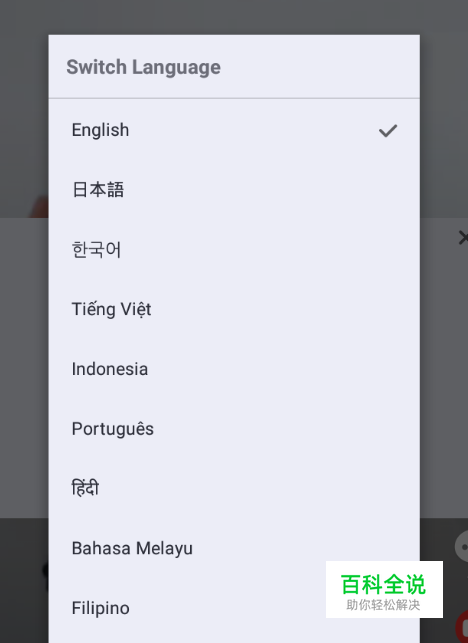Tap the red circular button at bottom right
The image size is (468, 643).
pyautogui.click(x=462, y=626)
